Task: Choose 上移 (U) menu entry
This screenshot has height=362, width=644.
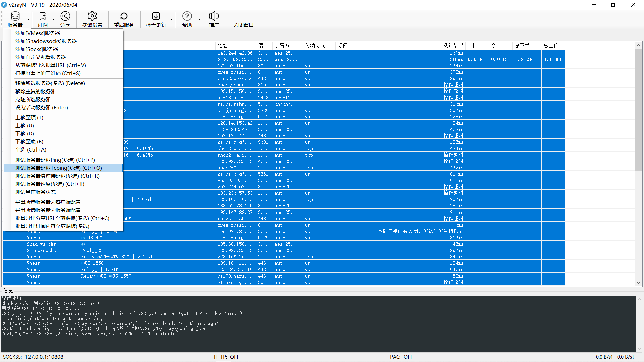Action: pos(63,125)
